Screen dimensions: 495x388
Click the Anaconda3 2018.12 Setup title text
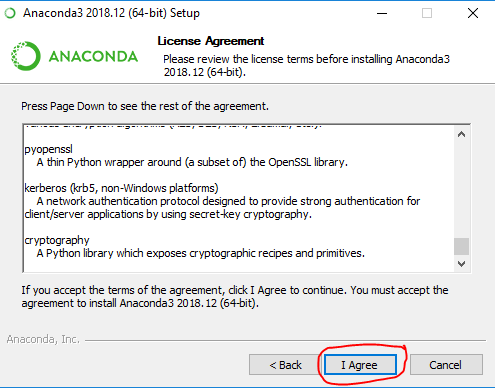click(111, 13)
